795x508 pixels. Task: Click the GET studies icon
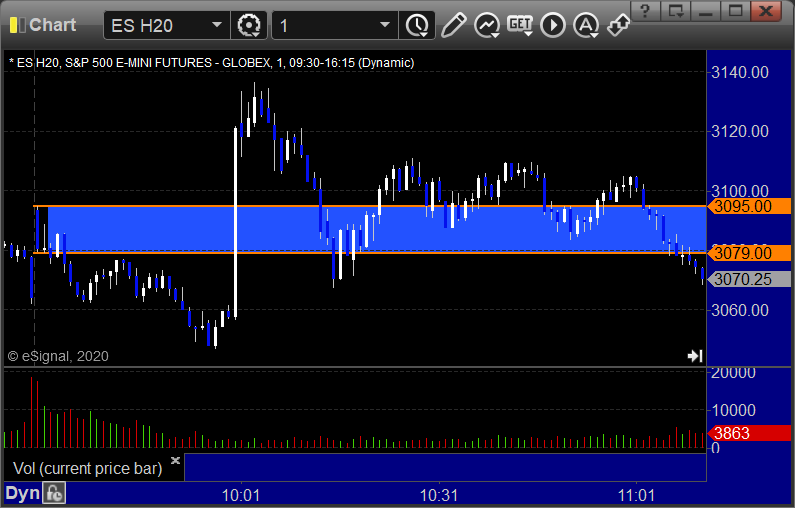[x=520, y=25]
